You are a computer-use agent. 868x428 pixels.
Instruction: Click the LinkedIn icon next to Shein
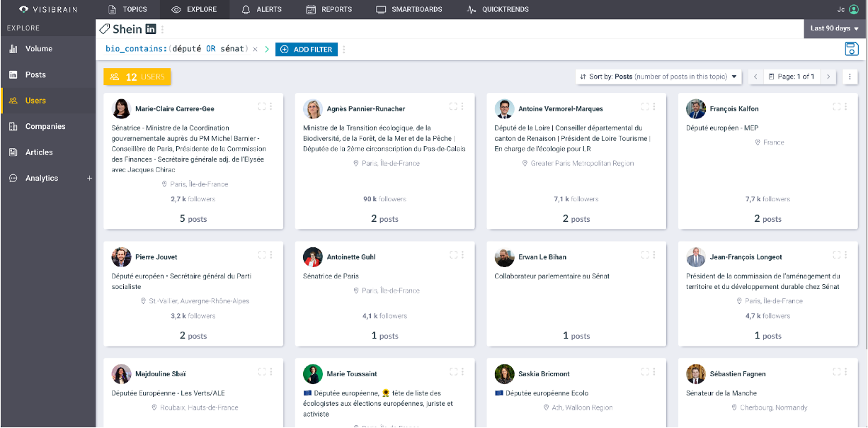point(151,29)
